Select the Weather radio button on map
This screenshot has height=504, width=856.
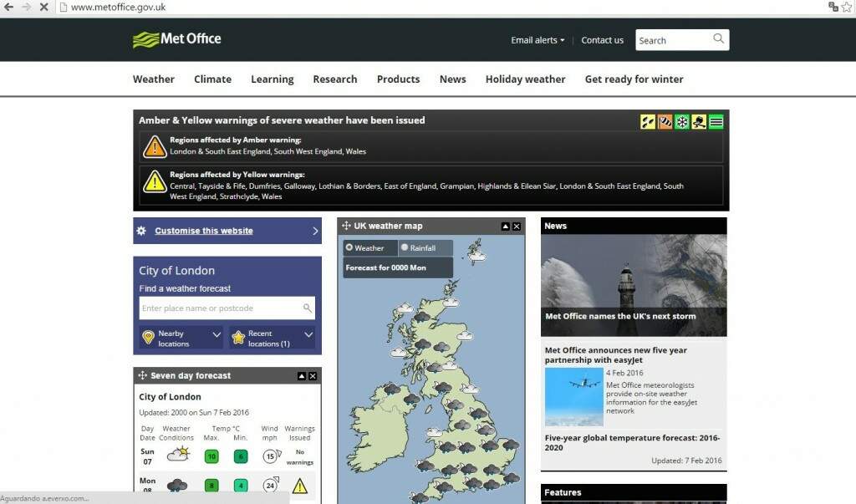[x=349, y=247]
